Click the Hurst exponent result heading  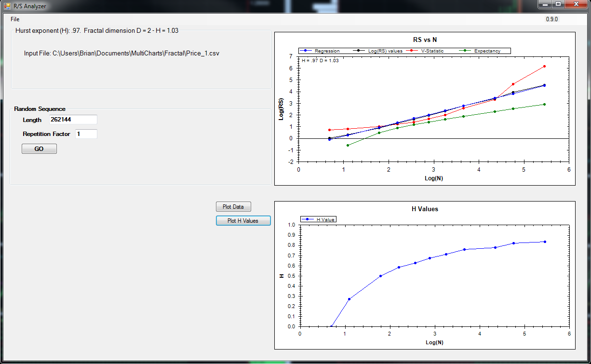point(97,30)
